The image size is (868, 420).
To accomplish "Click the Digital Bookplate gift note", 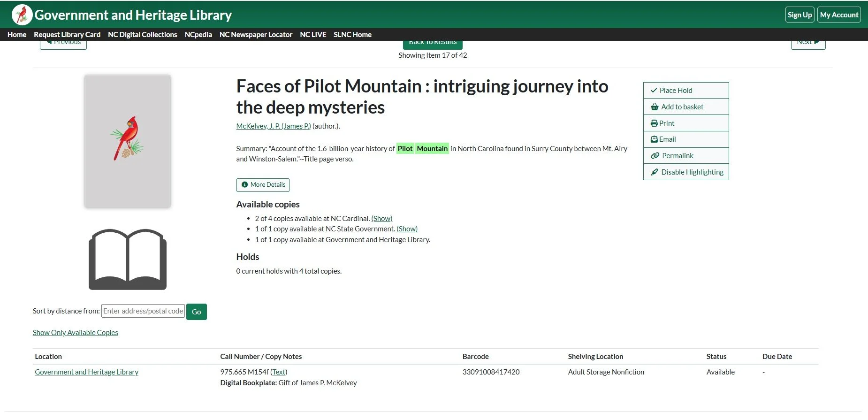I will (289, 383).
